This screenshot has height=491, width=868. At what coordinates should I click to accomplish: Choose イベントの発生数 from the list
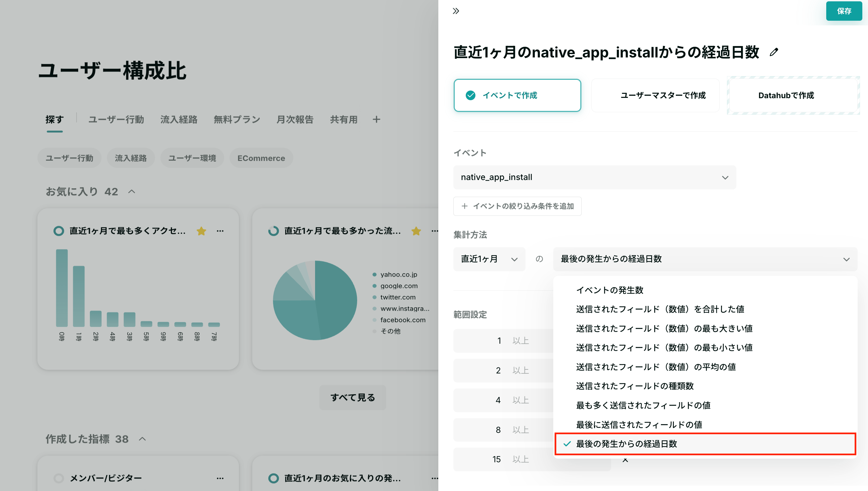(705, 290)
